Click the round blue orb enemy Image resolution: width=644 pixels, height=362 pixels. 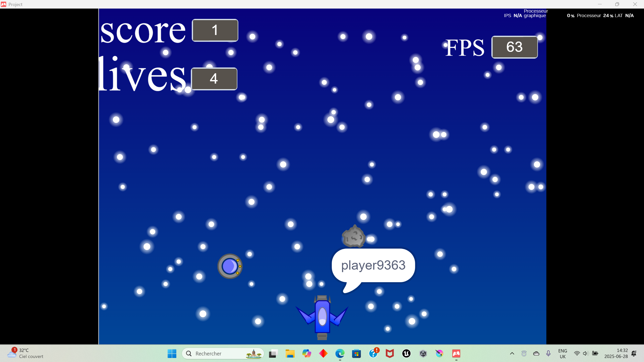pyautogui.click(x=230, y=266)
